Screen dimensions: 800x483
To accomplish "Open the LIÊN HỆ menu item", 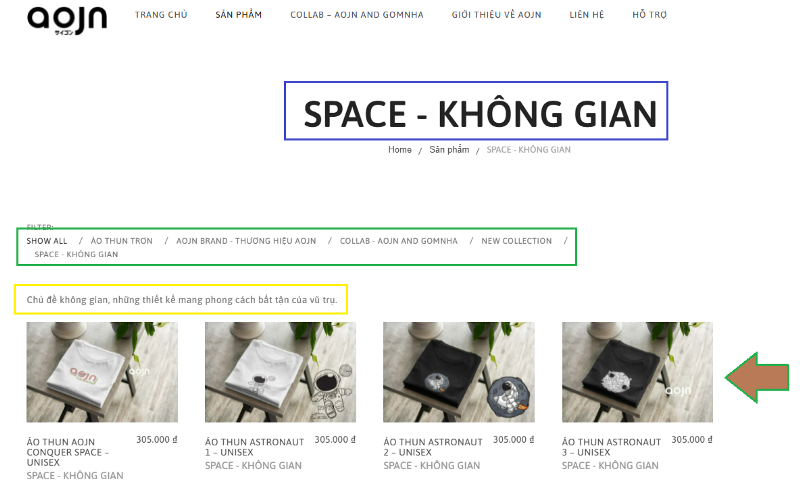I will (586, 15).
